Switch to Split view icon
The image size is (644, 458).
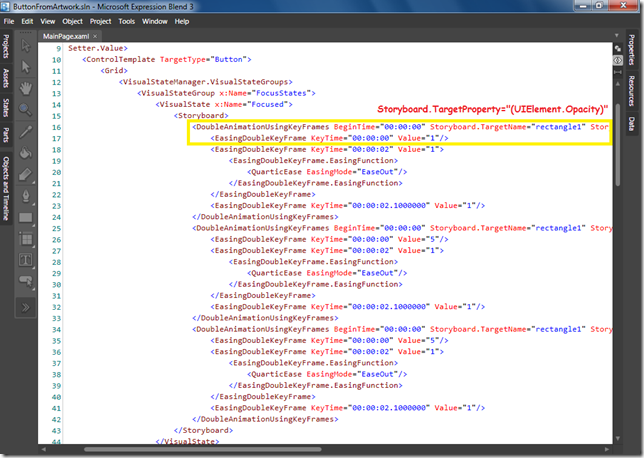tap(618, 72)
